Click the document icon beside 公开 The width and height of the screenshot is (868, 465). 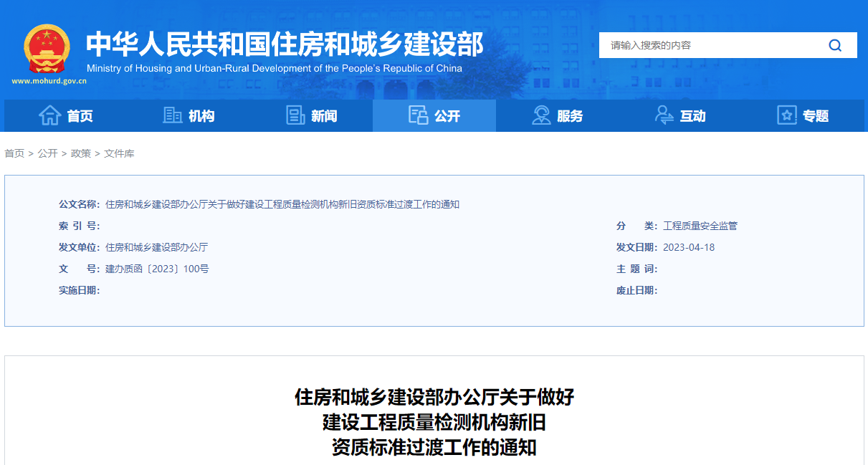418,115
